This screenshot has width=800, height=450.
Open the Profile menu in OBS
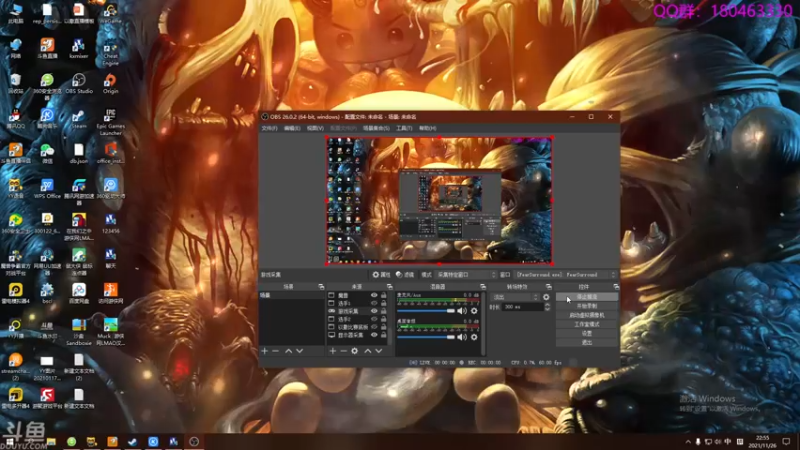[343, 128]
